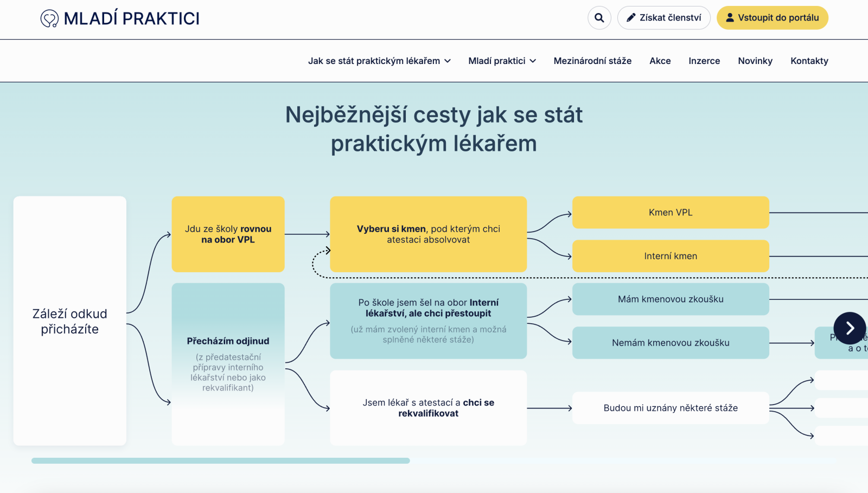Image resolution: width=868 pixels, height=493 pixels.
Task: Click pencil icon in Získat členství button
Action: pos(631,18)
